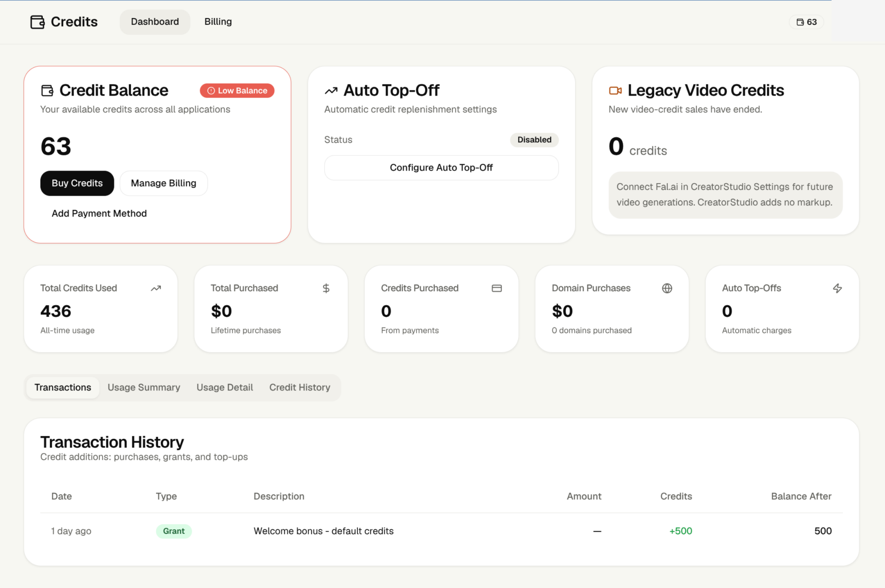Click the trend icon in Total Credits Used card
The width and height of the screenshot is (885, 588).
156,288
